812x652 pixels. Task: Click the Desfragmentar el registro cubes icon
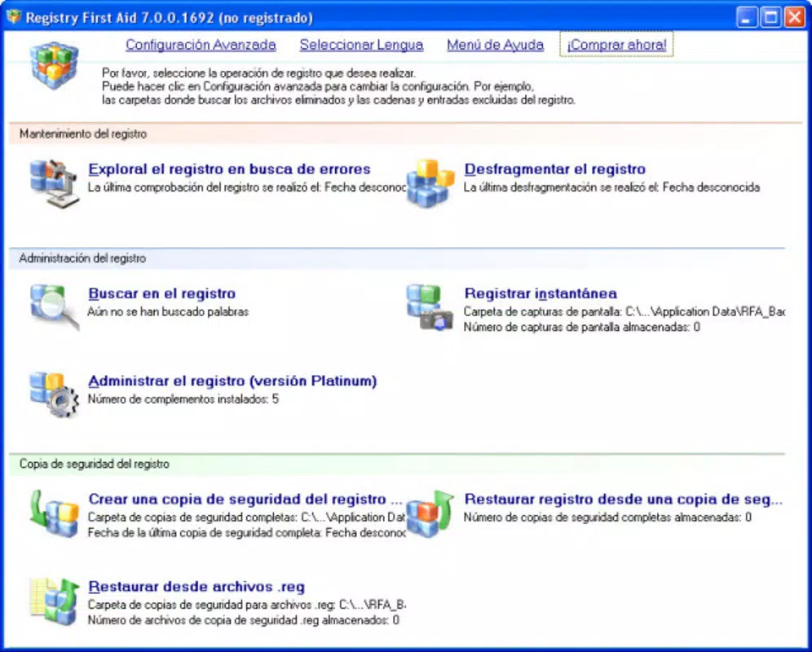tap(430, 183)
